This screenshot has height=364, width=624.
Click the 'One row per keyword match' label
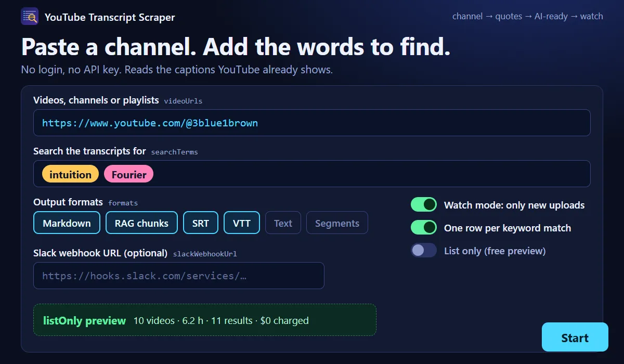point(508,228)
